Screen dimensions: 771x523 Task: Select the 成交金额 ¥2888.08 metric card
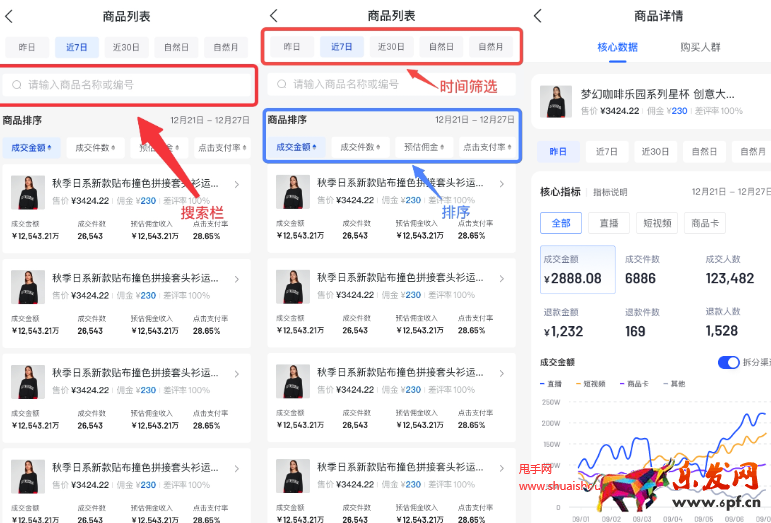tap(578, 269)
